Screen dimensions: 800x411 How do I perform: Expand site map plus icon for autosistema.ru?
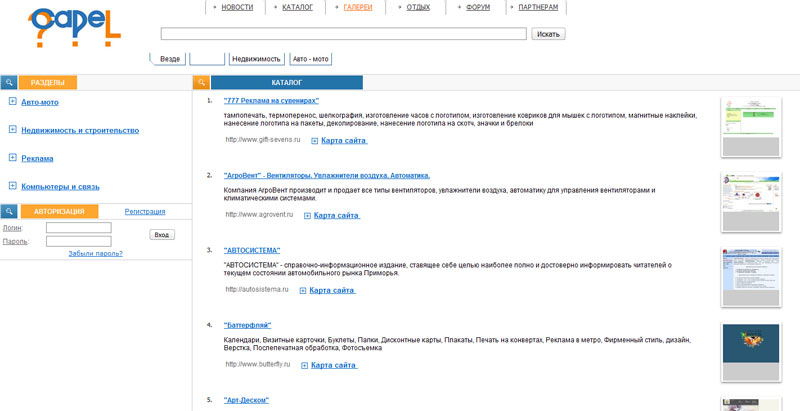[303, 291]
